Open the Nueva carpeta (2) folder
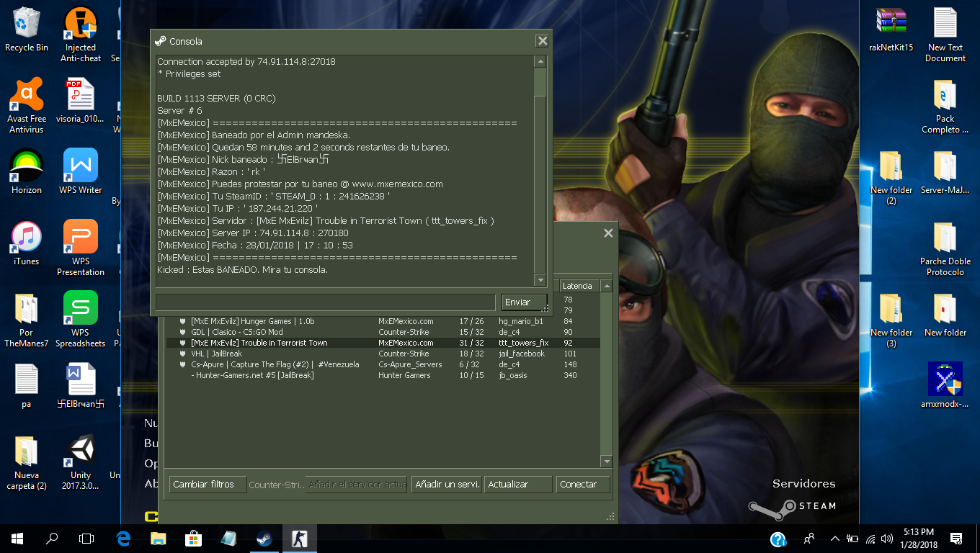Viewport: 980px width, 553px height. point(27,462)
